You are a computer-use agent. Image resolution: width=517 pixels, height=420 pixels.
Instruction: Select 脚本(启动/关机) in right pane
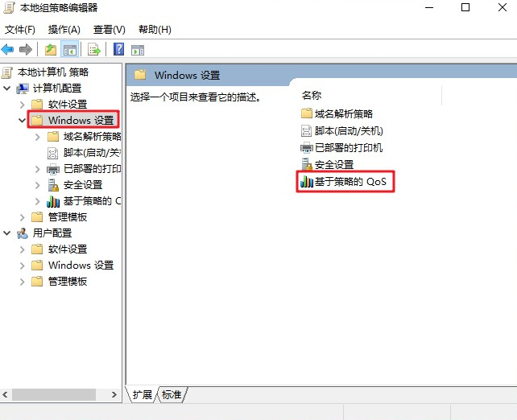[342, 131]
